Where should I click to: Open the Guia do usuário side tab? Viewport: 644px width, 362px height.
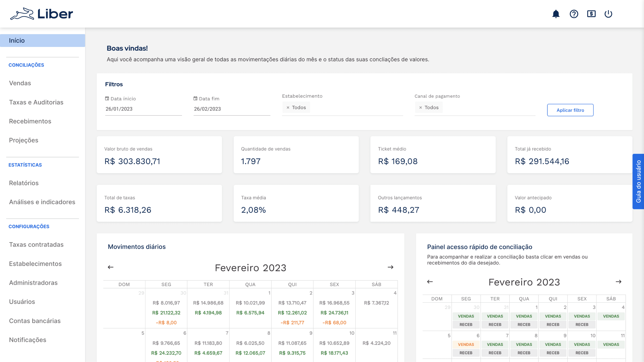coord(638,181)
